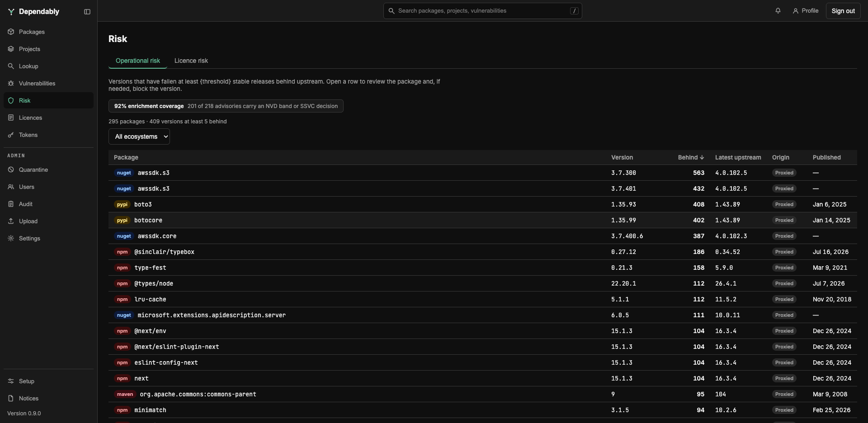Click the 92% enrichment coverage badge
868x423 pixels.
point(226,106)
